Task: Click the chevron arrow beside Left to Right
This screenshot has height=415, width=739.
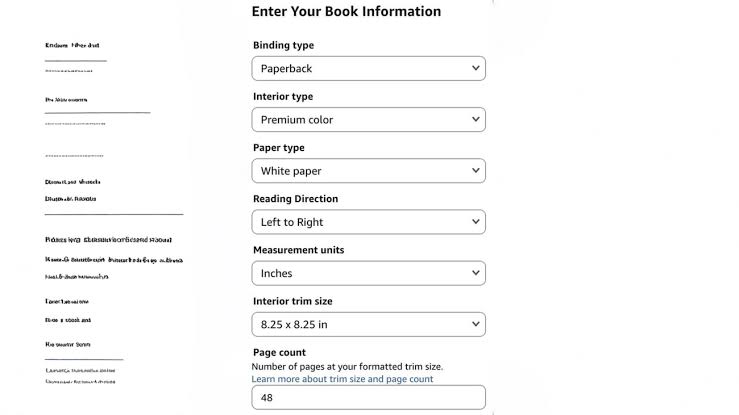Action: [x=476, y=222]
